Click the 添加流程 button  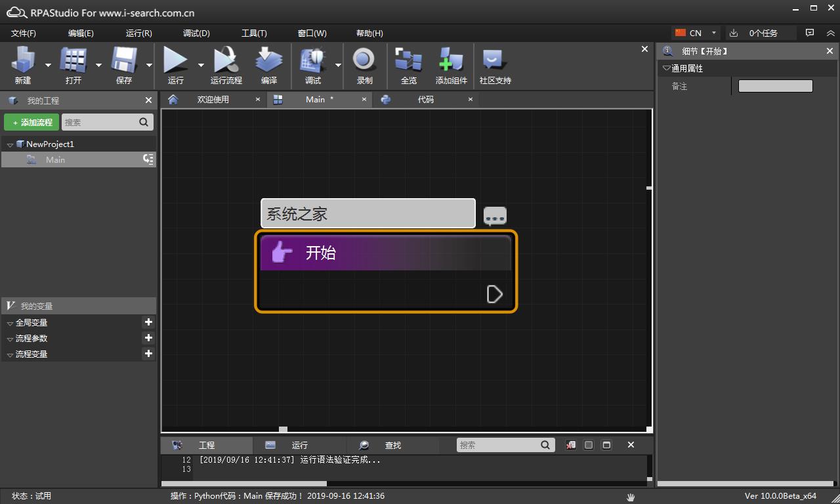click(x=31, y=122)
